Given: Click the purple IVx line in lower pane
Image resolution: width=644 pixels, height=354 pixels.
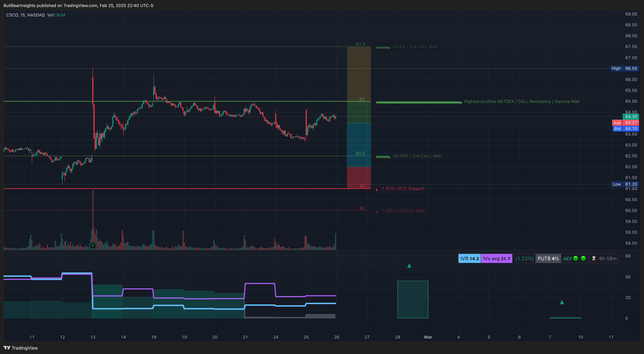Looking at the screenshot, I should 260,283.
